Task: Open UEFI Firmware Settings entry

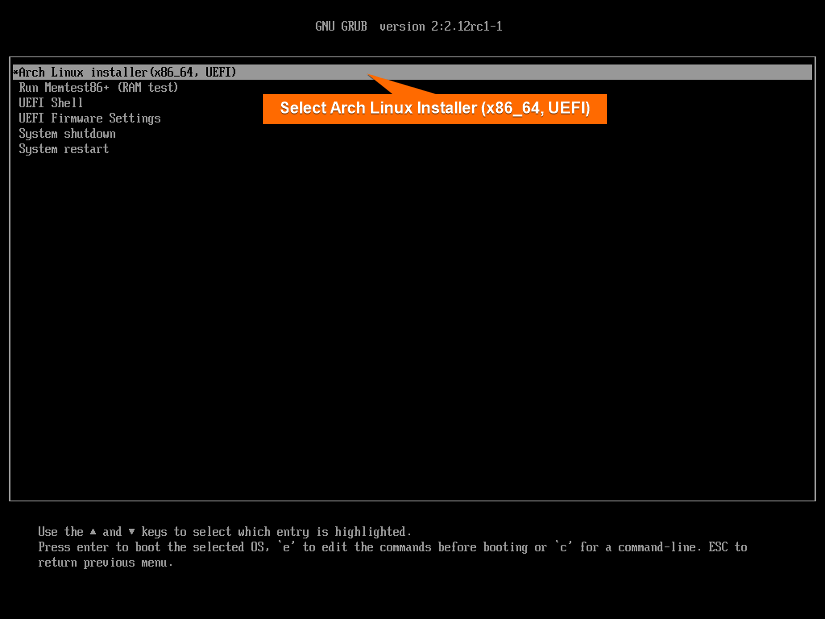Action: point(89,118)
